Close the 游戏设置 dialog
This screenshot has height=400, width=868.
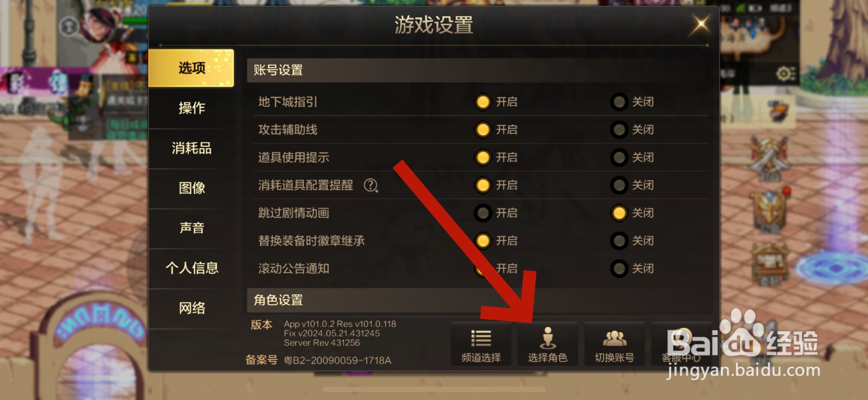pyautogui.click(x=700, y=24)
